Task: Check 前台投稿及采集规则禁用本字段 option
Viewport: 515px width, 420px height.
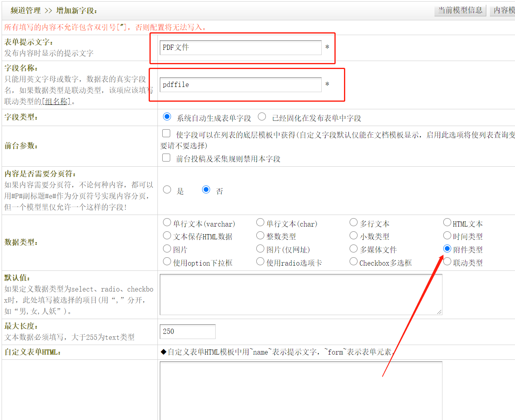Action: point(166,158)
